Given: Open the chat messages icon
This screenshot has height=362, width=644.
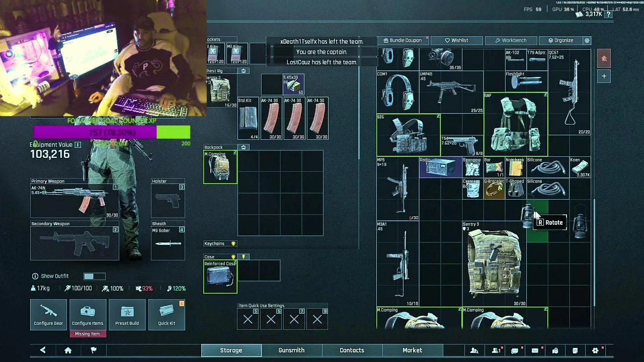Looking at the screenshot, I should [x=515, y=350].
